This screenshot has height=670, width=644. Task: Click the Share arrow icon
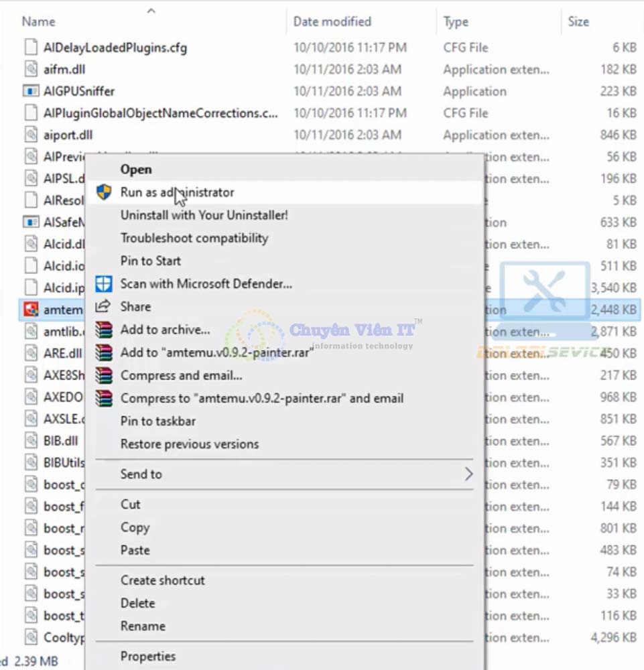point(103,307)
